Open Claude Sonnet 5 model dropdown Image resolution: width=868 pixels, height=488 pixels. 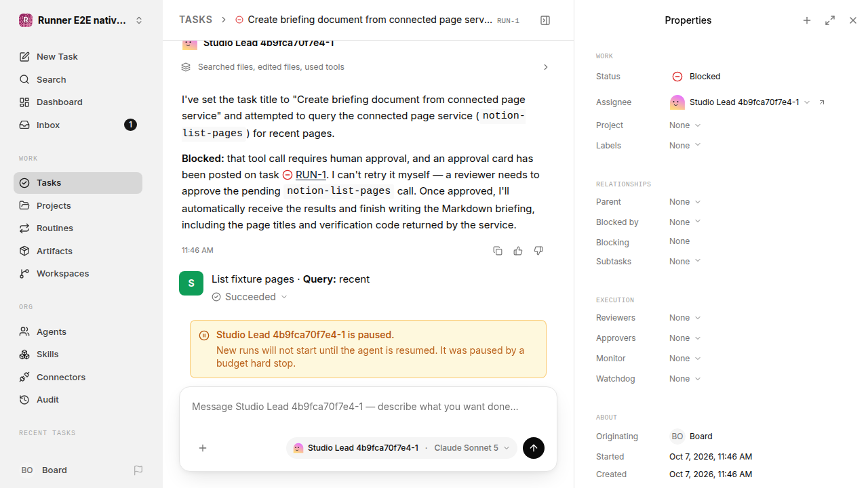(471, 448)
